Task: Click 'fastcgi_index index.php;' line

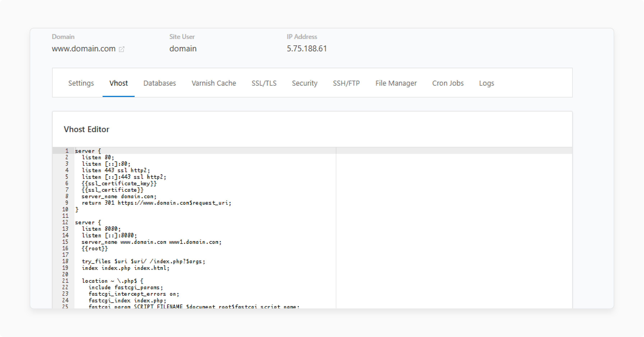Action: point(127,300)
